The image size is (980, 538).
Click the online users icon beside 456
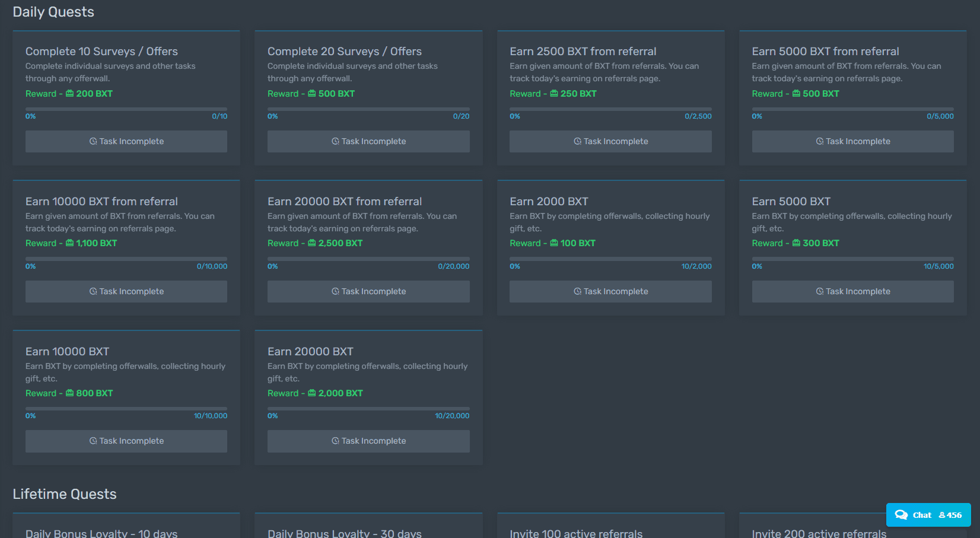click(941, 515)
